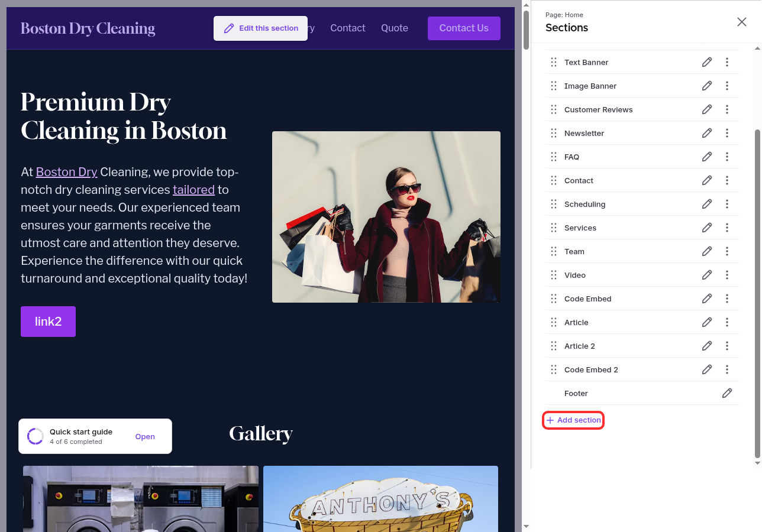Click drag handle beside Code Embed 2
762x532 pixels.
tap(554, 369)
